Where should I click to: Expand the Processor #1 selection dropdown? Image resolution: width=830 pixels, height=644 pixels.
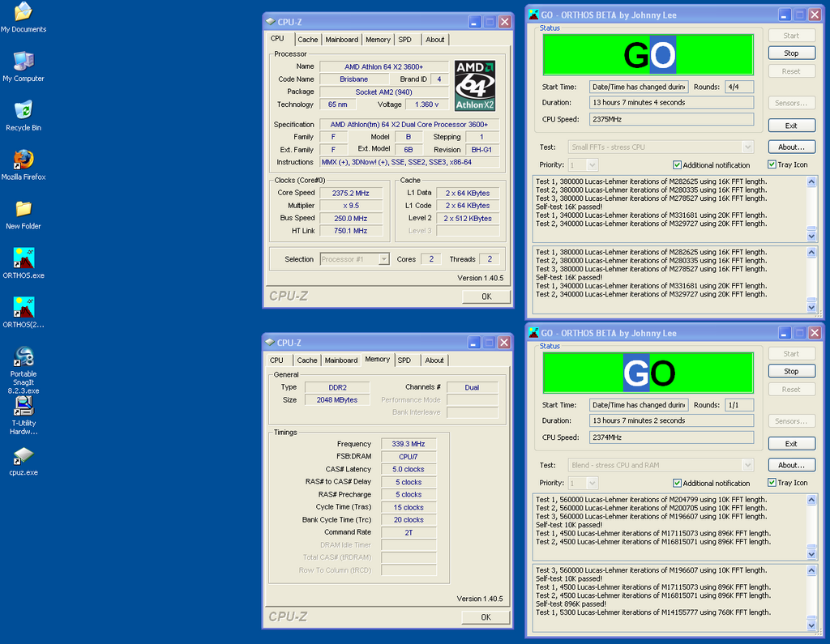coord(383,259)
